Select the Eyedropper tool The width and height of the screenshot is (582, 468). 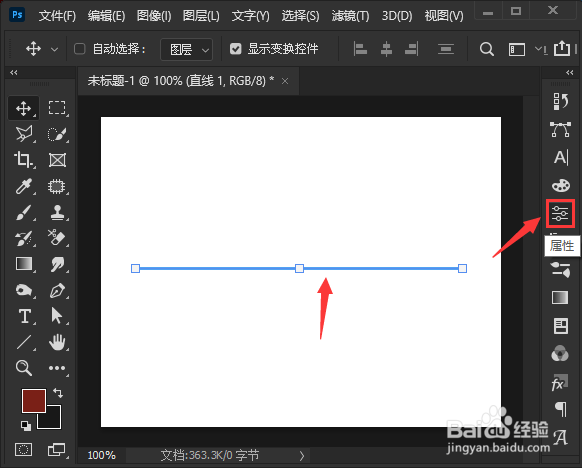(24, 186)
